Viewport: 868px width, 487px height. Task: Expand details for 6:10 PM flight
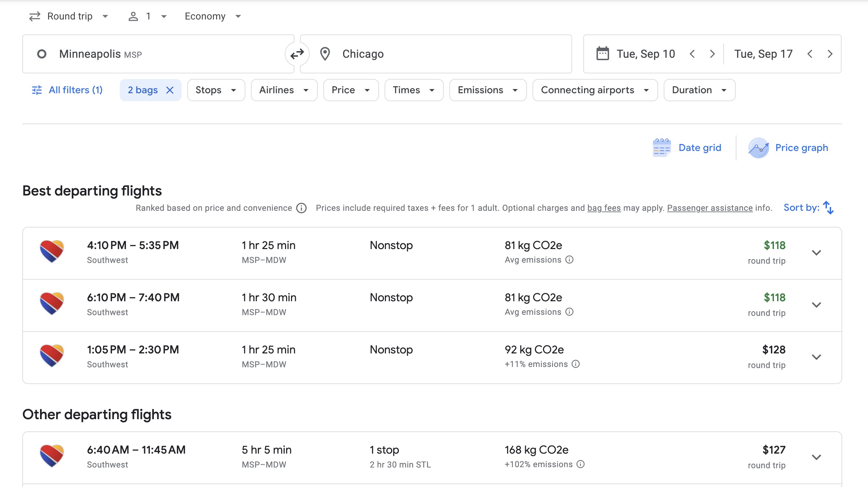816,305
